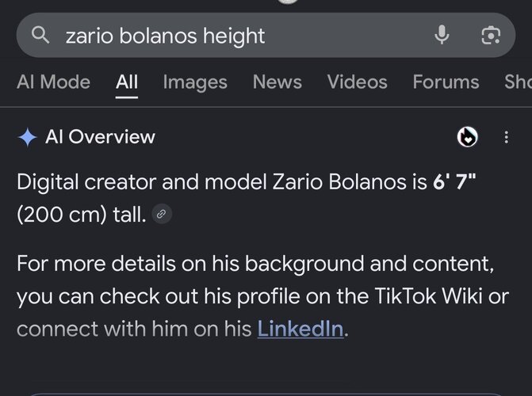Click the AI Overview heading text

tap(100, 137)
